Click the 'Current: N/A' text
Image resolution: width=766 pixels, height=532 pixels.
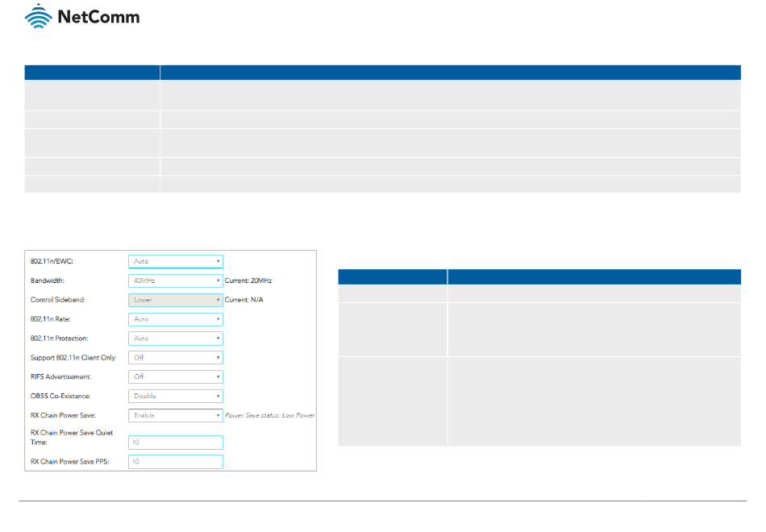[244, 300]
